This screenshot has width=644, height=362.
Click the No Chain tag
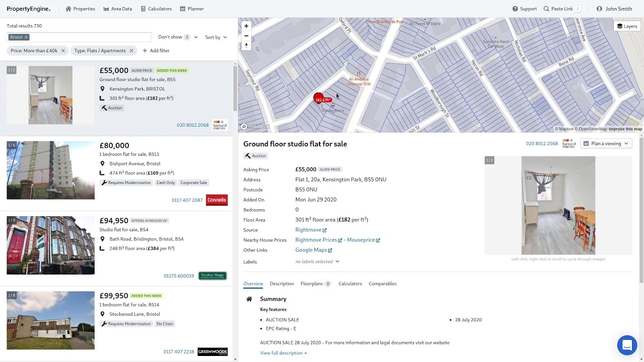tap(165, 324)
